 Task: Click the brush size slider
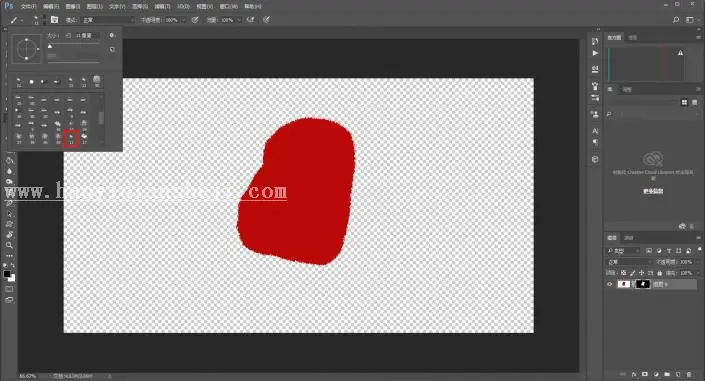click(74, 45)
